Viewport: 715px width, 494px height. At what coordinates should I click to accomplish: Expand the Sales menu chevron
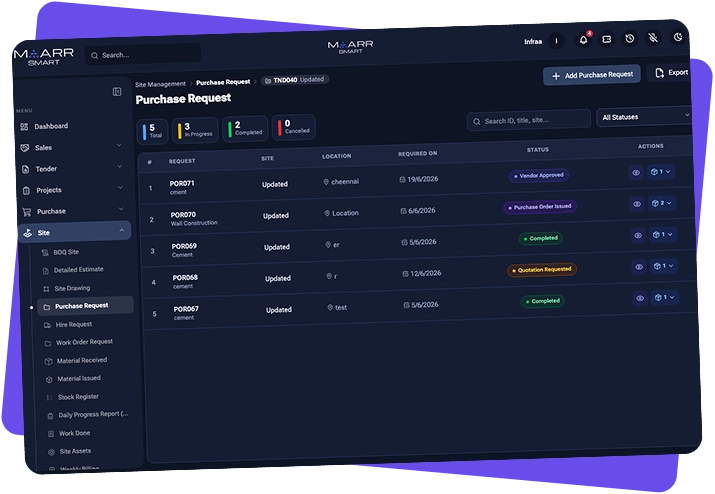coord(119,146)
